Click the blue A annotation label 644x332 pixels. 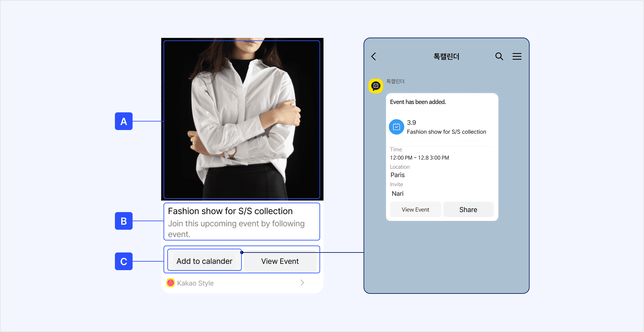pos(124,121)
